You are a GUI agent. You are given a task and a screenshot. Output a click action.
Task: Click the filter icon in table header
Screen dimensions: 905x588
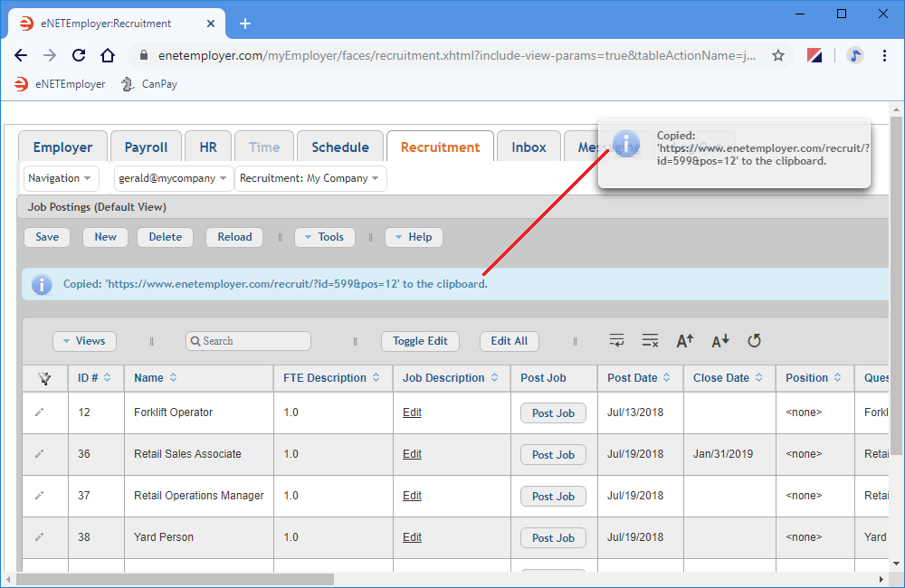click(44, 378)
